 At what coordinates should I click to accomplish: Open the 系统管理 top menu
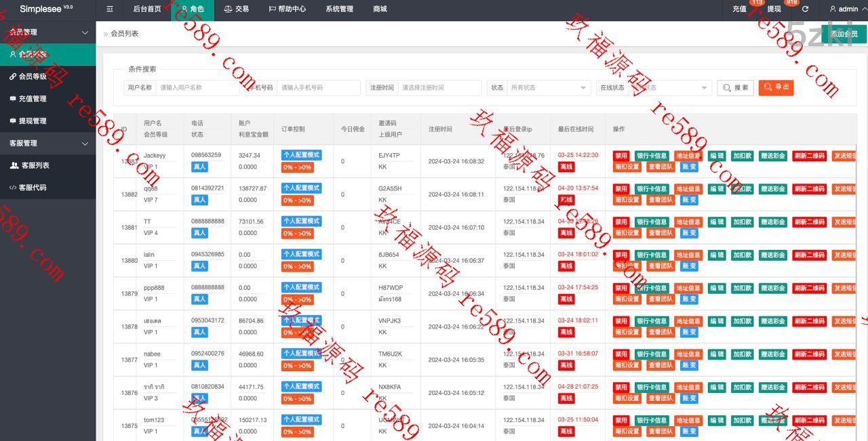click(x=339, y=9)
